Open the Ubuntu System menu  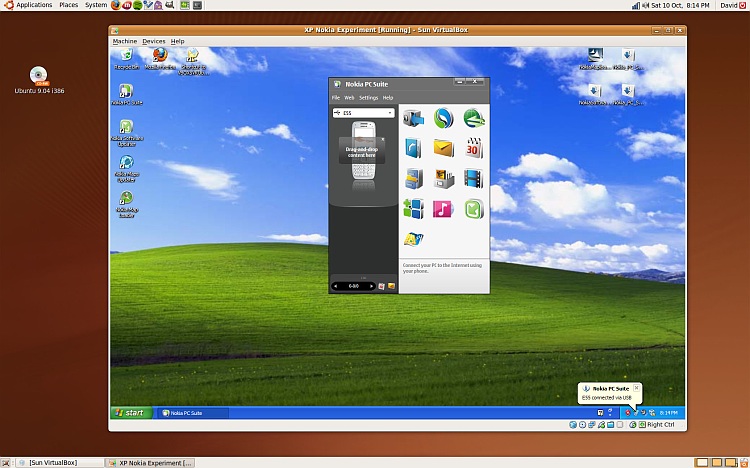tap(96, 5)
